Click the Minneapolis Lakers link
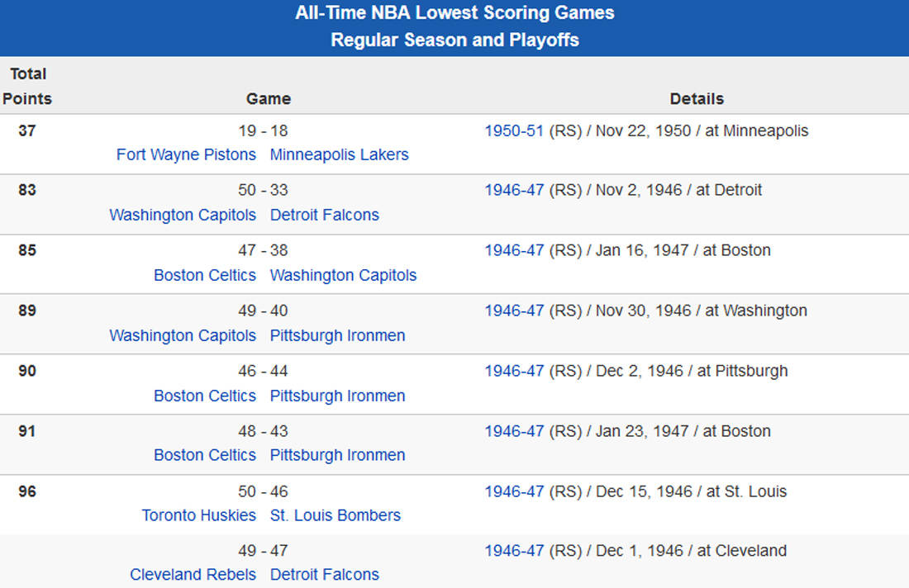Image resolution: width=909 pixels, height=588 pixels. 339,154
